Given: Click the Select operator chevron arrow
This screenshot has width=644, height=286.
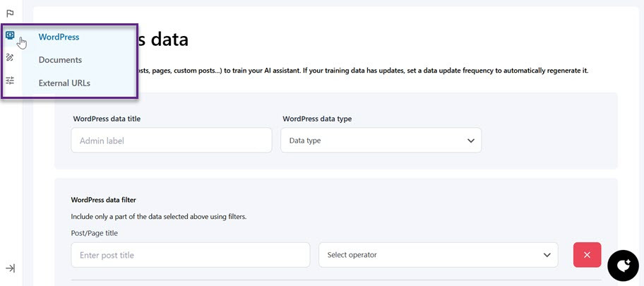Looking at the screenshot, I should click(547, 255).
